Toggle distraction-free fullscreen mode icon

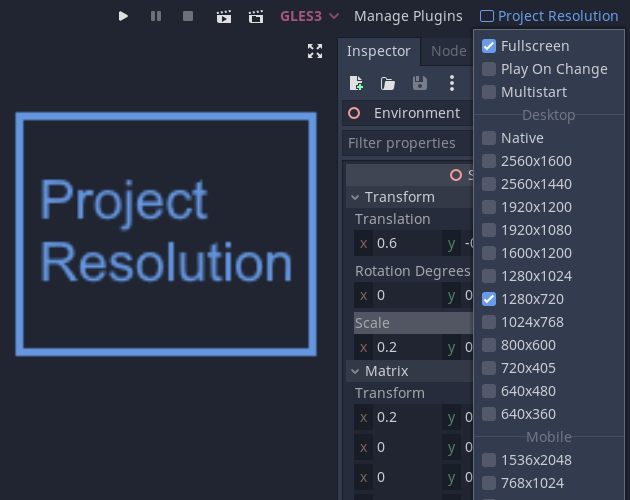tap(315, 51)
